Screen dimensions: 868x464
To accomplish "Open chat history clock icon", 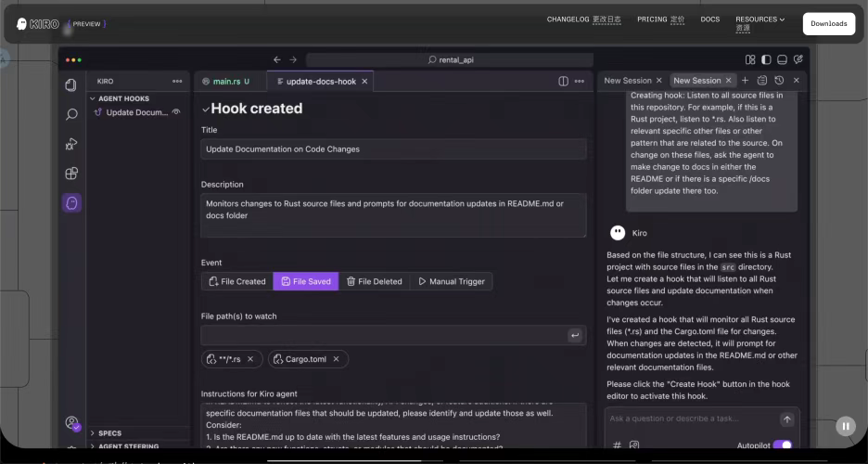I will tap(779, 81).
